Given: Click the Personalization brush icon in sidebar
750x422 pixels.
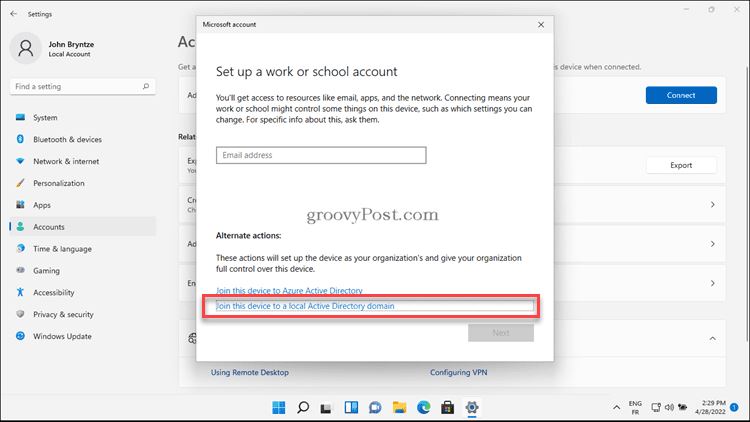Looking at the screenshot, I should pos(20,183).
